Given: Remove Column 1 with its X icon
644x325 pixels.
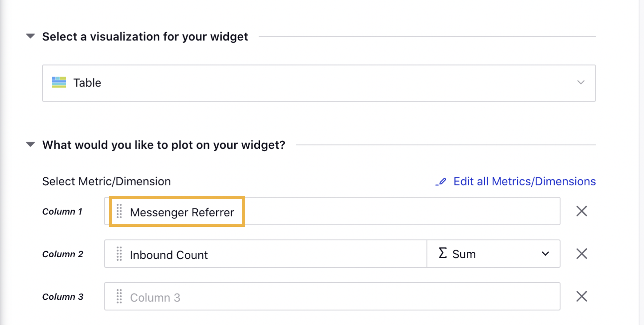Looking at the screenshot, I should click(582, 211).
